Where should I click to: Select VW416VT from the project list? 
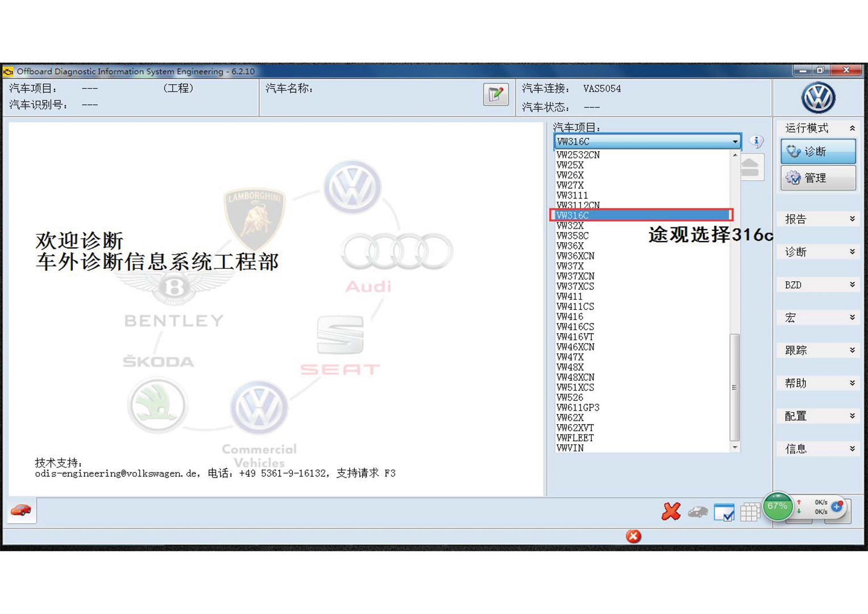(x=642, y=337)
